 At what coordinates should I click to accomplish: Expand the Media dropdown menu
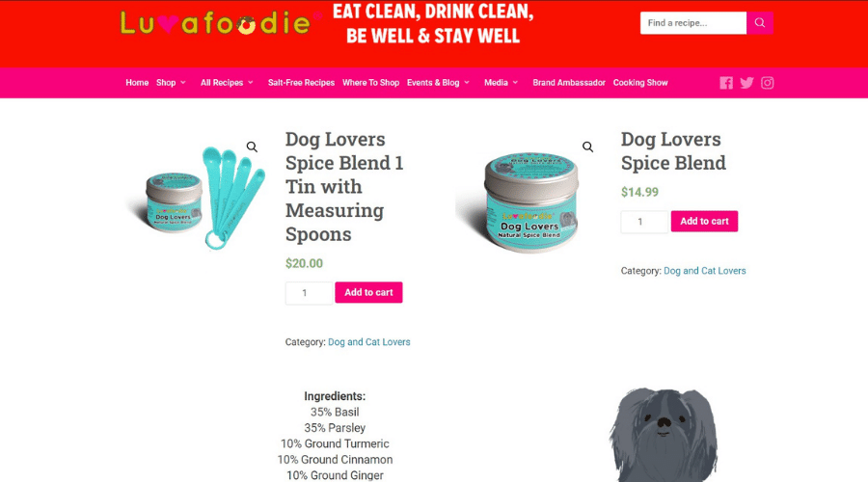(501, 83)
